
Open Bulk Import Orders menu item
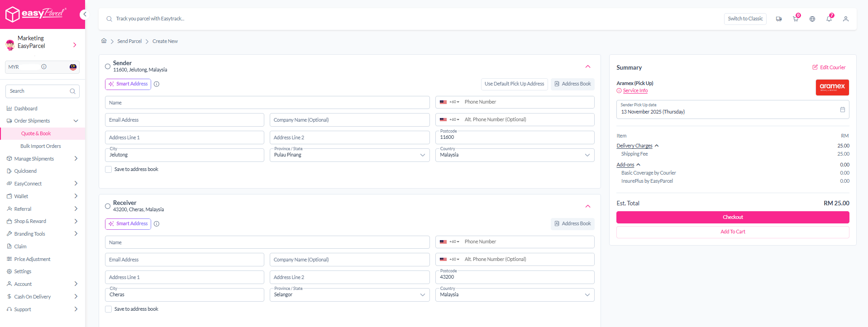coord(40,146)
